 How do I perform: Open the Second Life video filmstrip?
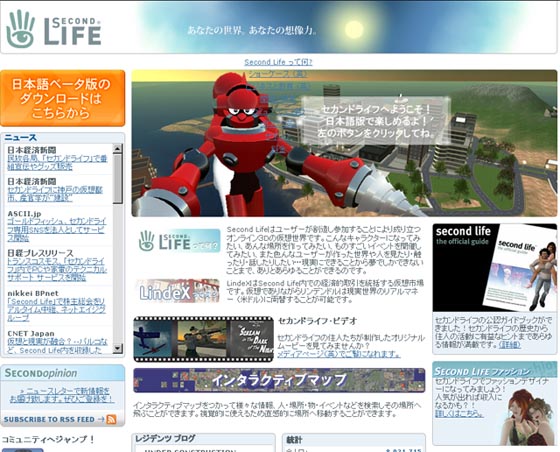[x=204, y=339]
